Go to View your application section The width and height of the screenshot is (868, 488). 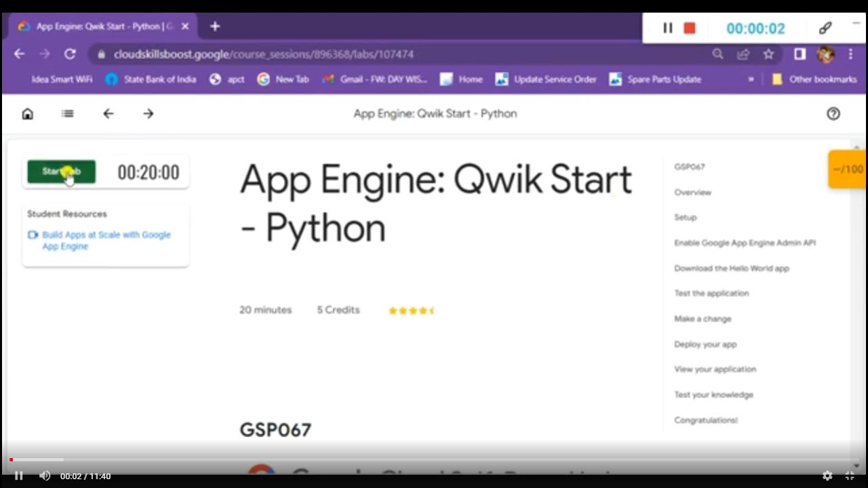click(715, 369)
